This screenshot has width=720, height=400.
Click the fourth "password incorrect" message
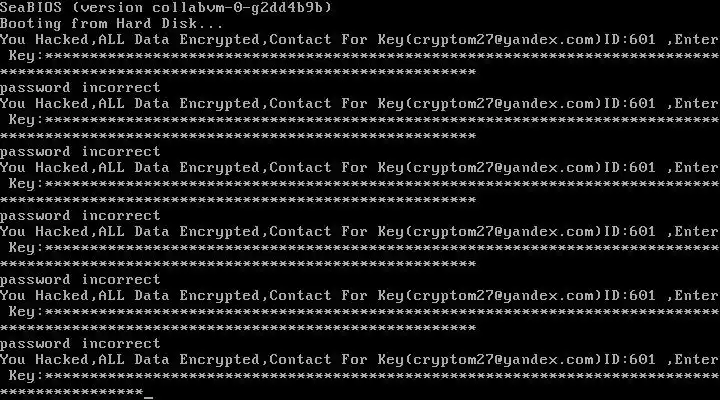click(80, 279)
